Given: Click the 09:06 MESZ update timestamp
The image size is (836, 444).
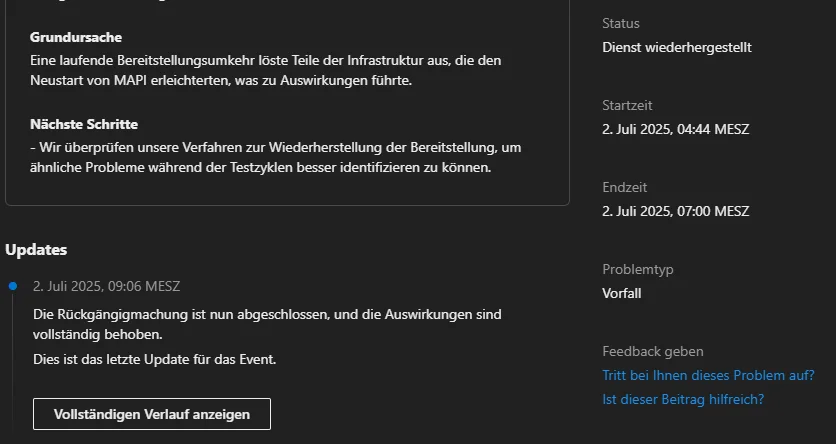Looking at the screenshot, I should pos(107,286).
